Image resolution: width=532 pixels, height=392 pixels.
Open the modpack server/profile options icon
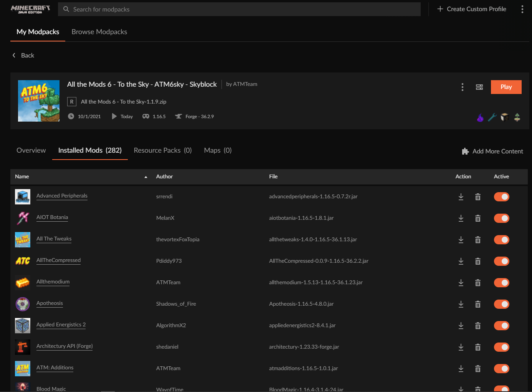[479, 87]
